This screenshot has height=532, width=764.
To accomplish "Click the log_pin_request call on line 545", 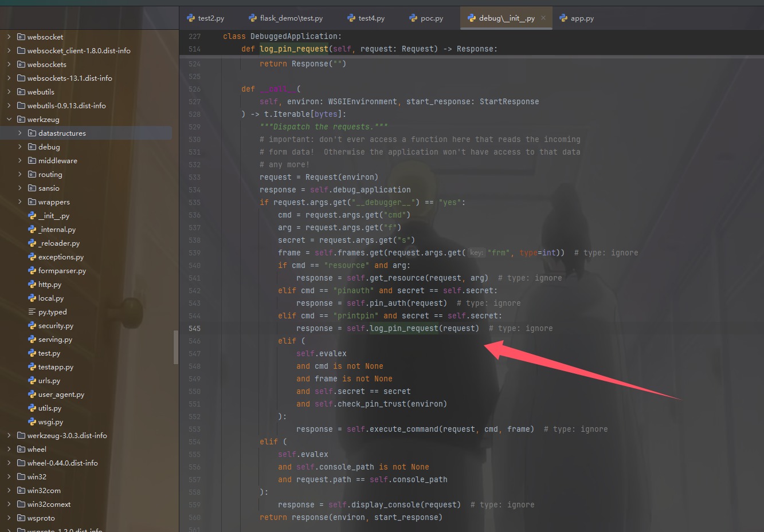I will click(x=403, y=329).
